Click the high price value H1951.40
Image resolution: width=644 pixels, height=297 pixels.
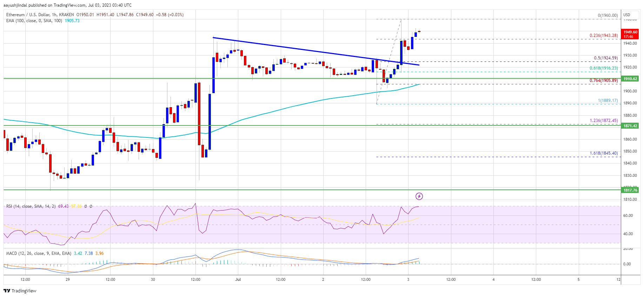coord(105,15)
